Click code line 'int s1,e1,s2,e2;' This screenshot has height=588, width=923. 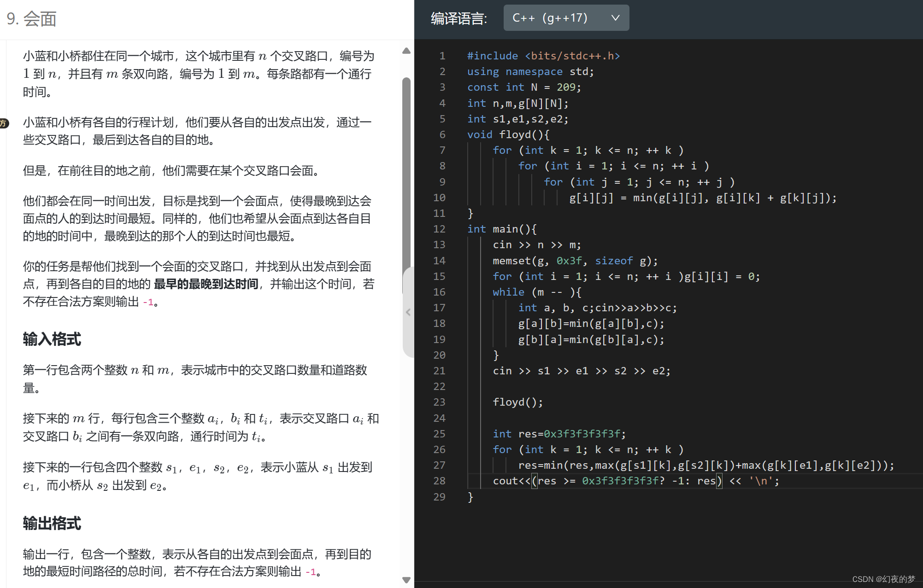(518, 119)
